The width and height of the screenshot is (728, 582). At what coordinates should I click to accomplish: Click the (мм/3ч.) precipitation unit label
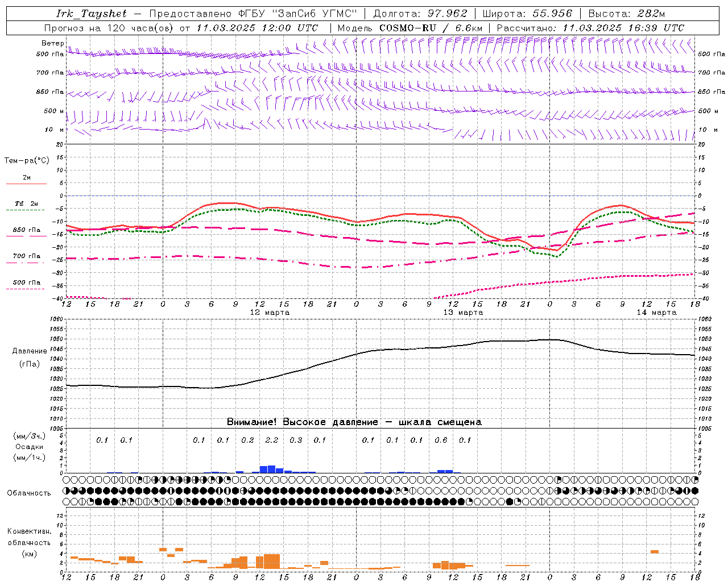click(x=30, y=436)
